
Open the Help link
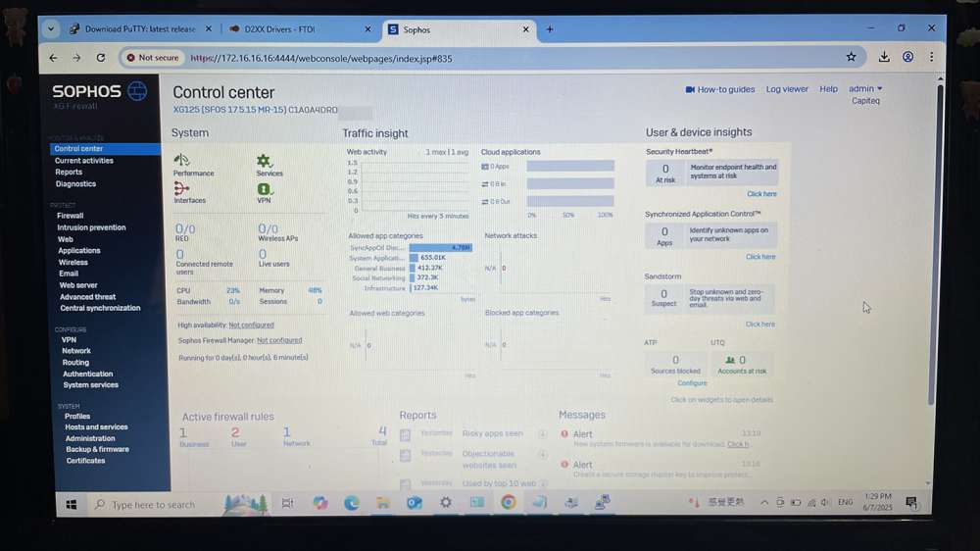coord(828,89)
